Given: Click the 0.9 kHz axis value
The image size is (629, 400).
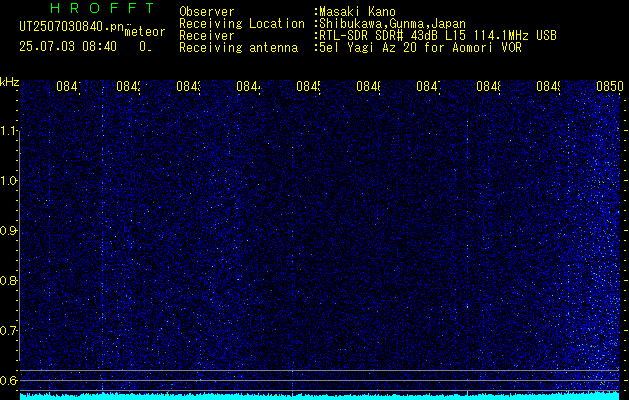Looking at the screenshot, I should (x=9, y=231).
